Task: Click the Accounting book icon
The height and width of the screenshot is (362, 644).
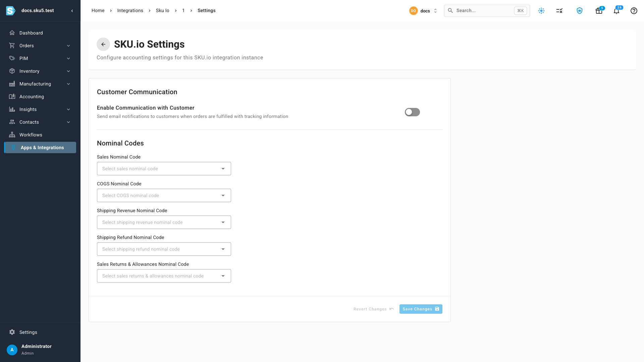Action: coord(12,97)
